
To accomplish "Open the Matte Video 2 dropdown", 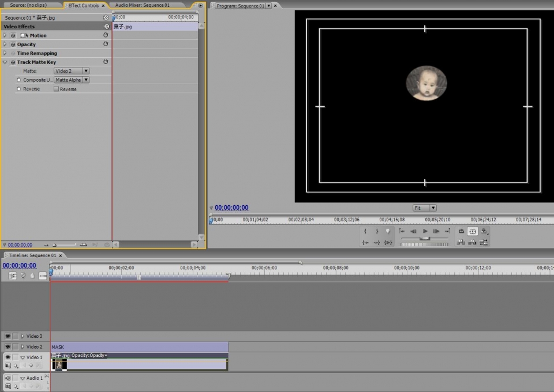I will coord(72,71).
